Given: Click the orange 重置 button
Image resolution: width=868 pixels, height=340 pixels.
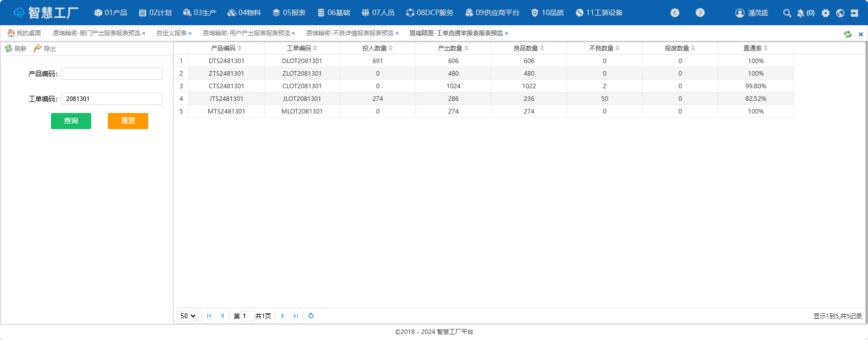Looking at the screenshot, I should [x=128, y=121].
